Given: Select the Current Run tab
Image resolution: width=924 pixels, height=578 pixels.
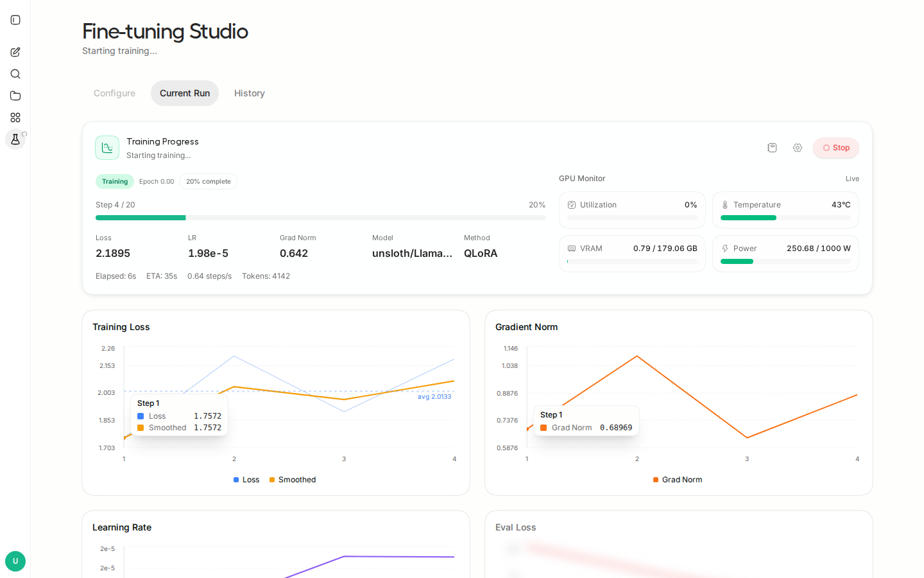Looking at the screenshot, I should point(185,93).
